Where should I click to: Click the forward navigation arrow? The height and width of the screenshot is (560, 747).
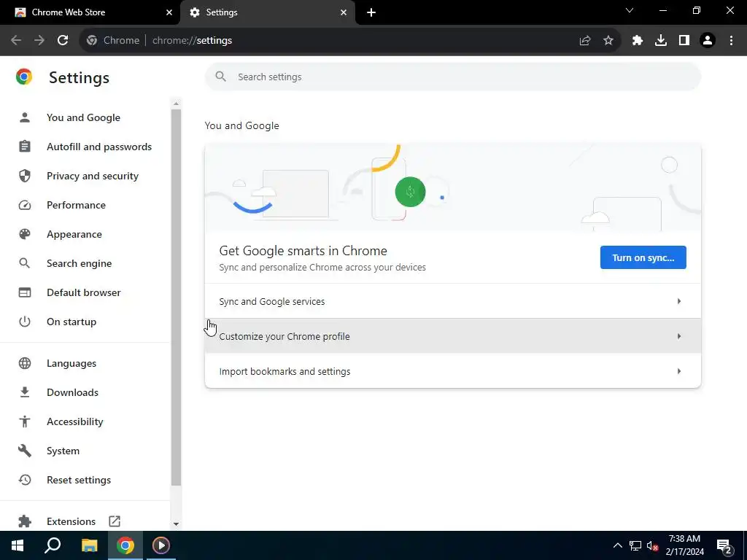pos(39,40)
